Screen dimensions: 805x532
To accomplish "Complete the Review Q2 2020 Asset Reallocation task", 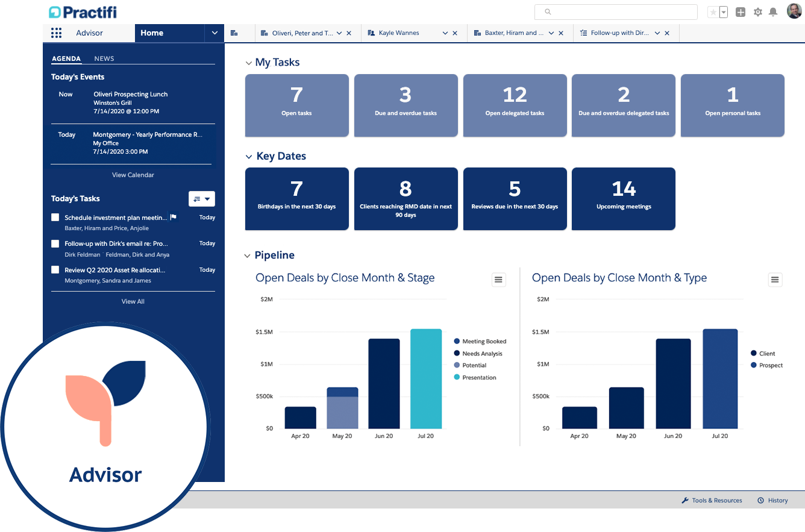I will (x=55, y=270).
